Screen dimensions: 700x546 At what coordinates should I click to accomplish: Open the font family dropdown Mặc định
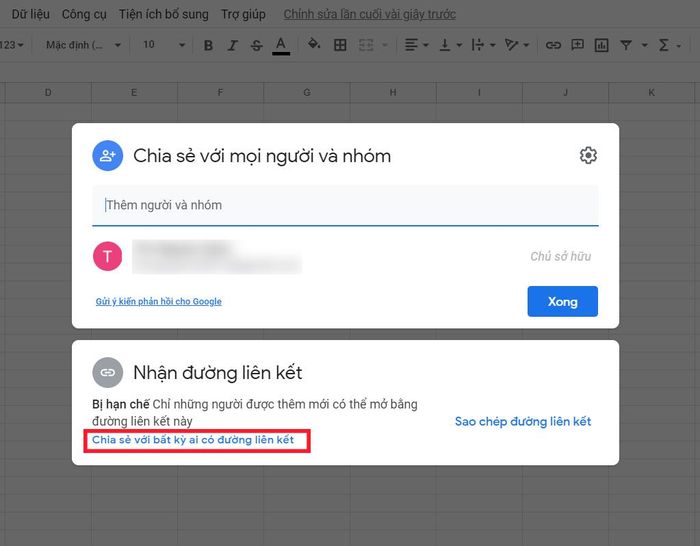83,45
